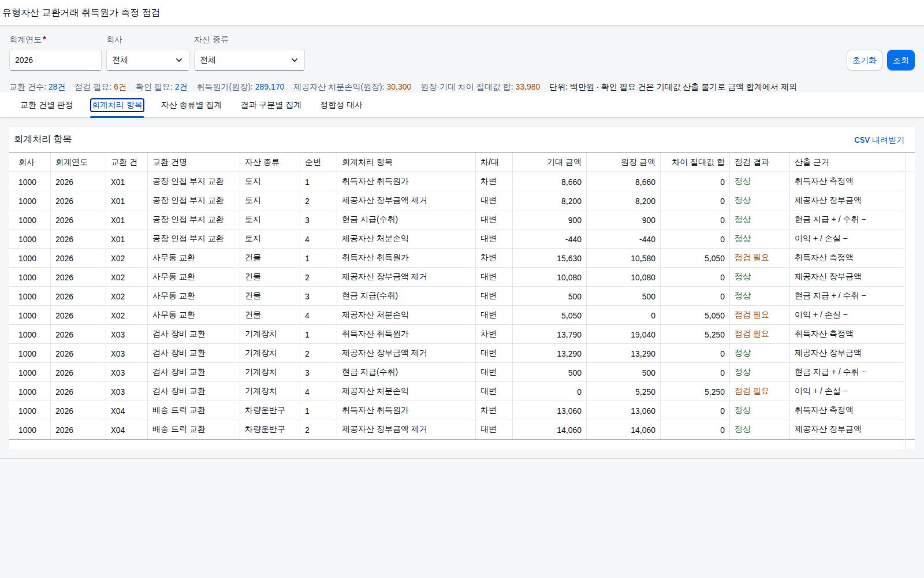Viewport: 924px width, 578px height.
Task: Click 제공자산 처분손익(원장) value 30,300
Action: tap(399, 87)
